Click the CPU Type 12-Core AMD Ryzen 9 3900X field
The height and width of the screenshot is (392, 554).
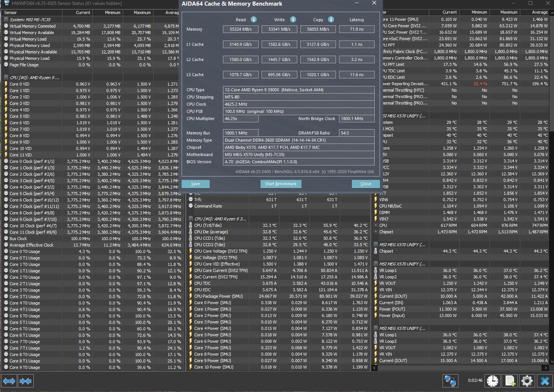click(299, 90)
